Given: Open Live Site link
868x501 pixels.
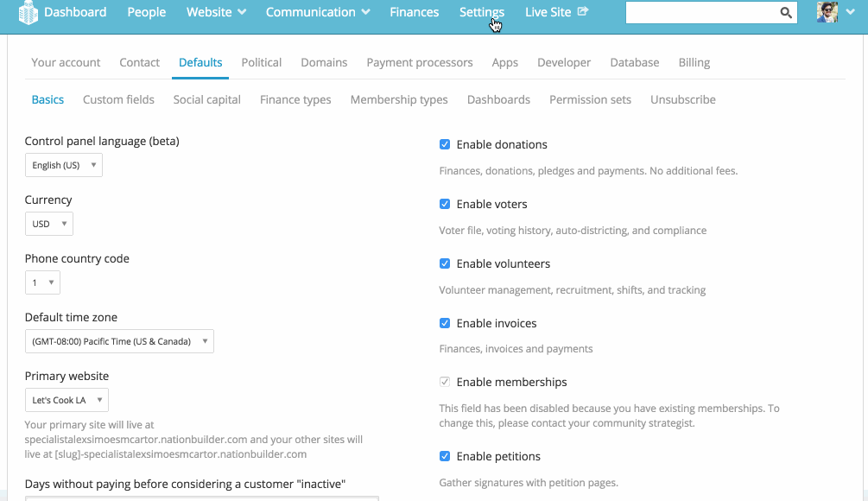Looking at the screenshot, I should point(548,12).
